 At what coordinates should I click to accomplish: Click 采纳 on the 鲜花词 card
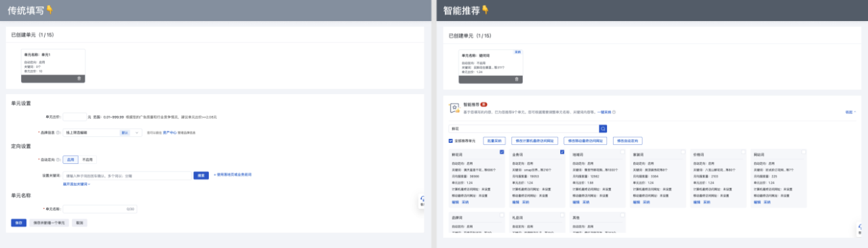coord(465,202)
